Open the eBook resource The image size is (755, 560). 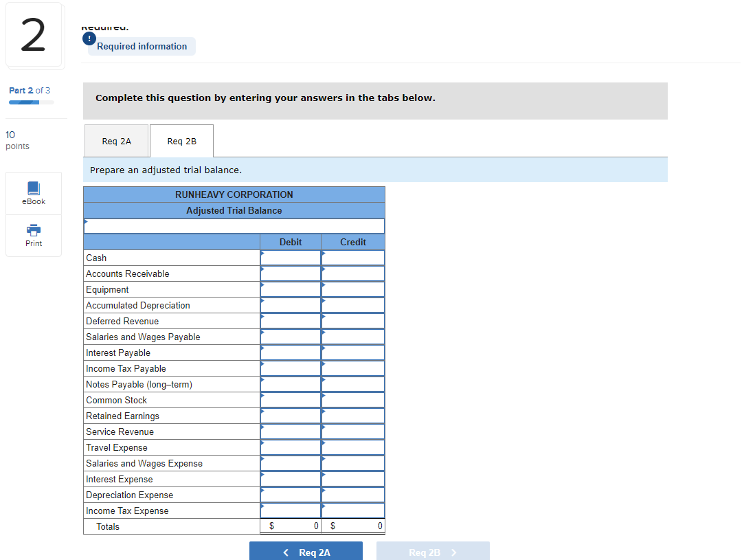click(33, 193)
